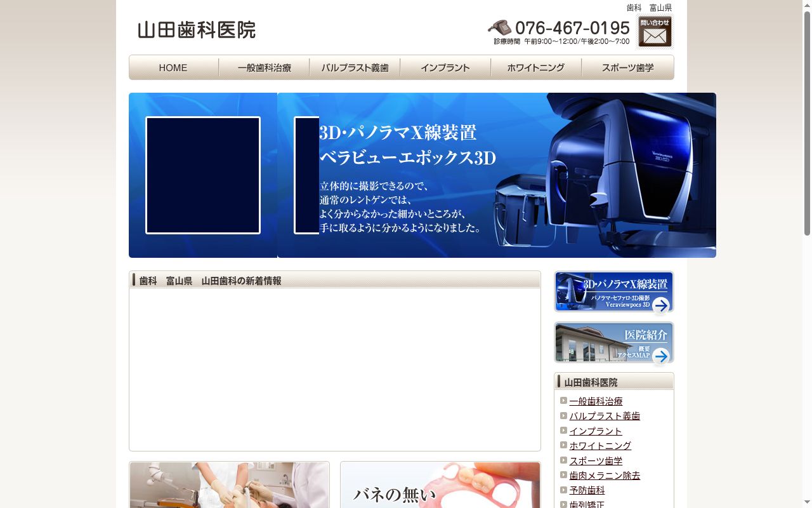Click the bullet icon beside スポーツ歯学 in sidebar
The height and width of the screenshot is (508, 812).
coord(563,460)
